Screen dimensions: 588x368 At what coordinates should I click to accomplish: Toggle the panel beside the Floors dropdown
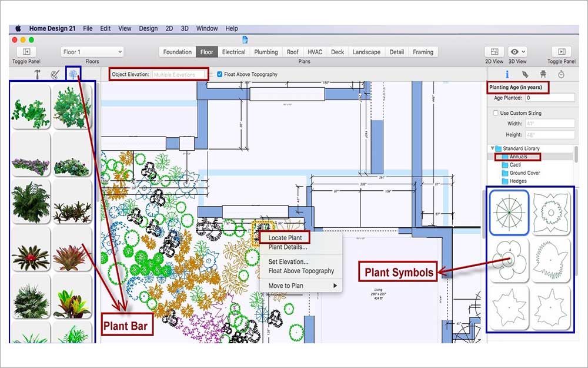click(x=26, y=52)
